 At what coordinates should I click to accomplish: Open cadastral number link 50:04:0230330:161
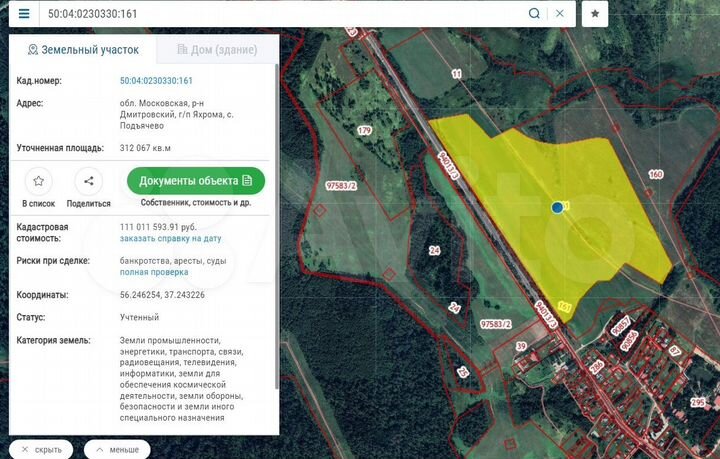tap(156, 80)
